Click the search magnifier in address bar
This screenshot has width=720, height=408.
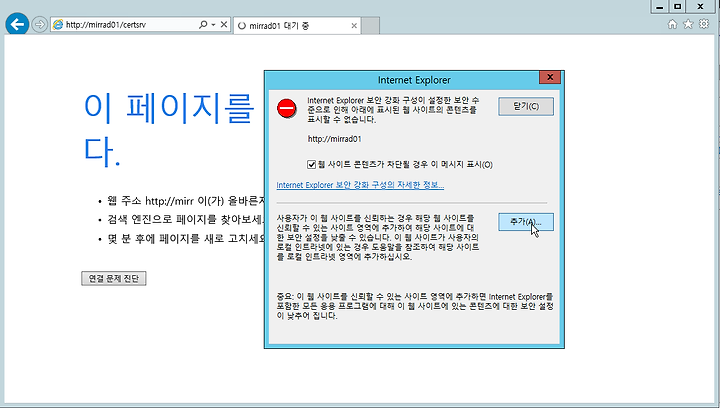202,24
